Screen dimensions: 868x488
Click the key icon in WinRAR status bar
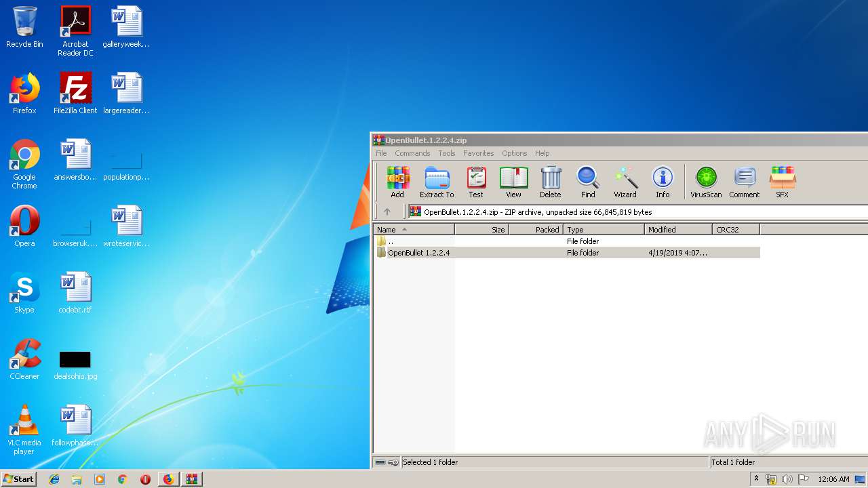pos(393,462)
